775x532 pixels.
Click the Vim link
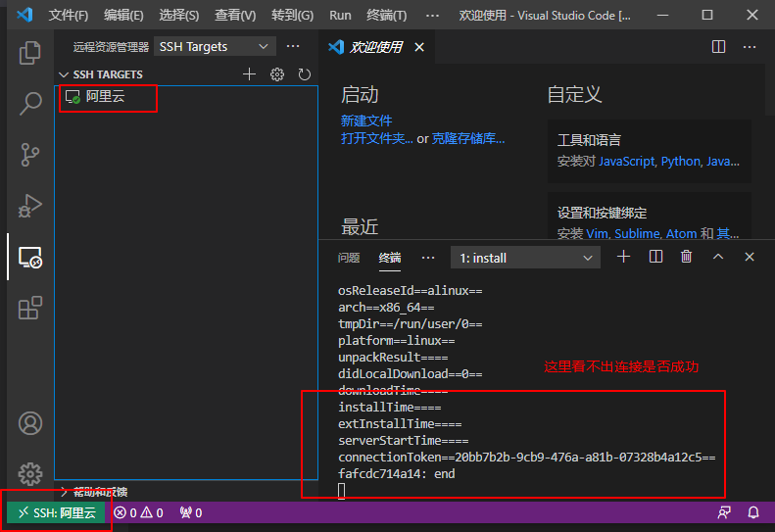coord(597,233)
